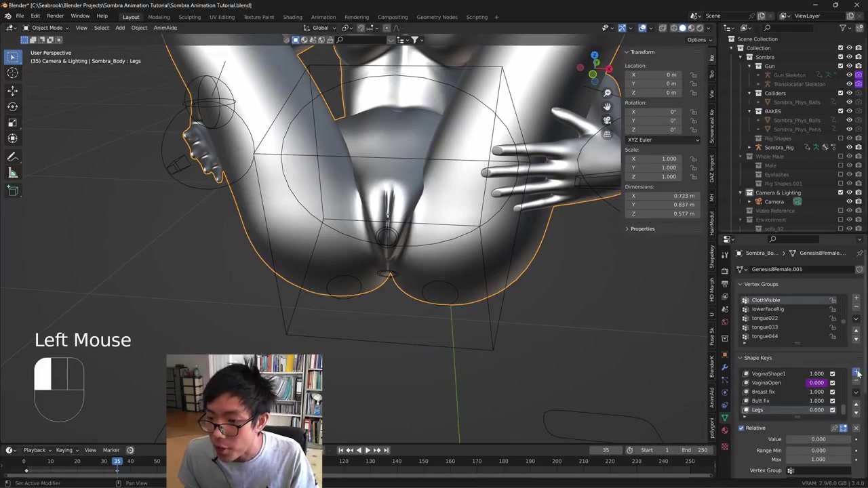
Task: Add a new shape key with plus button
Action: 856,373
